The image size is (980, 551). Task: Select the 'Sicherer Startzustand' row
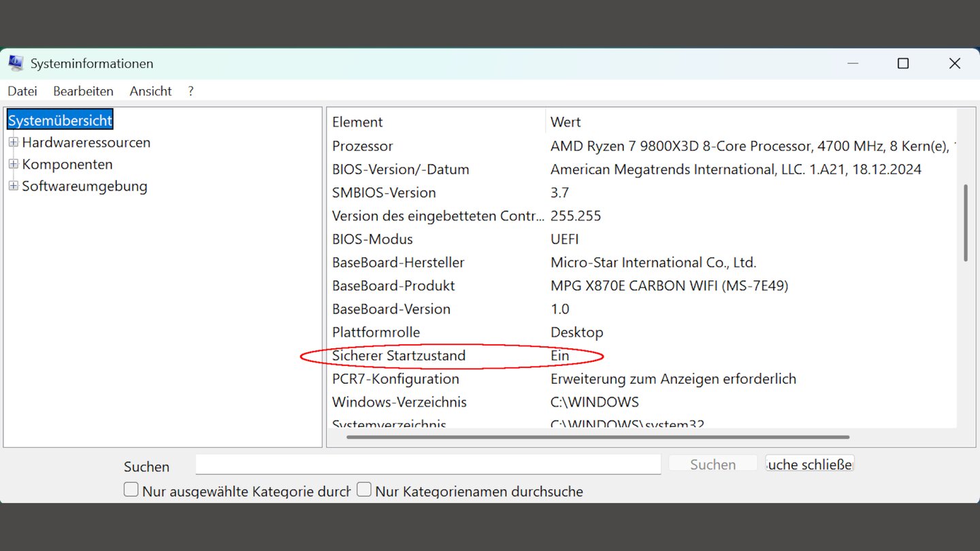pos(399,356)
